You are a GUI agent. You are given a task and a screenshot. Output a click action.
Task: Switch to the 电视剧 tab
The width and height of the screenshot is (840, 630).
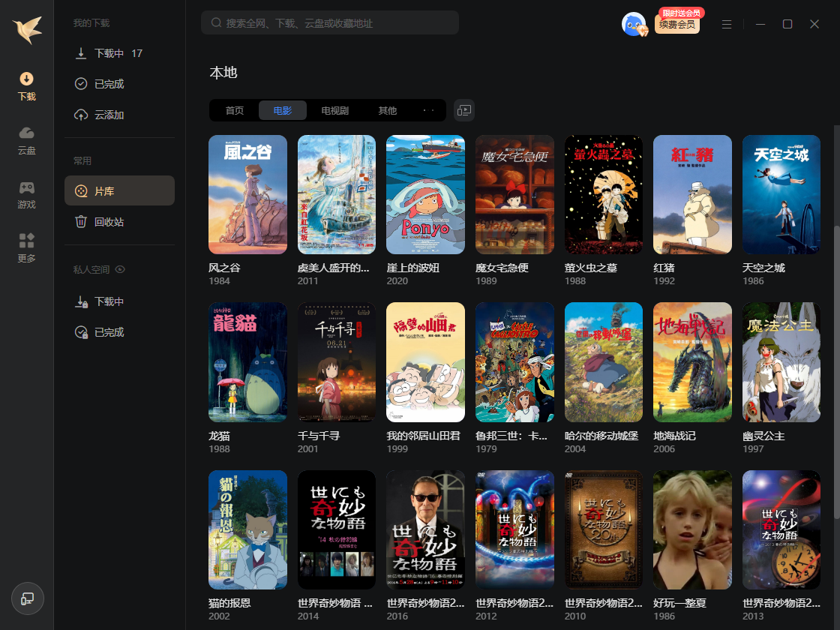334,110
